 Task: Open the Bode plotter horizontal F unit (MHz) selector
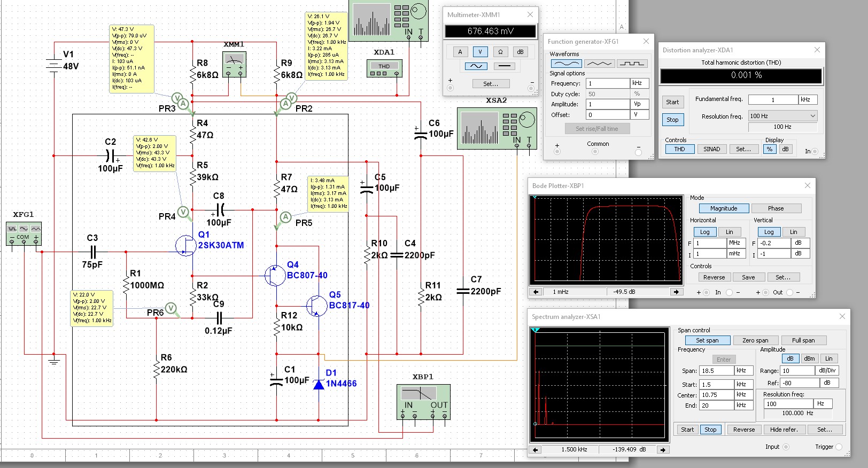click(734, 243)
